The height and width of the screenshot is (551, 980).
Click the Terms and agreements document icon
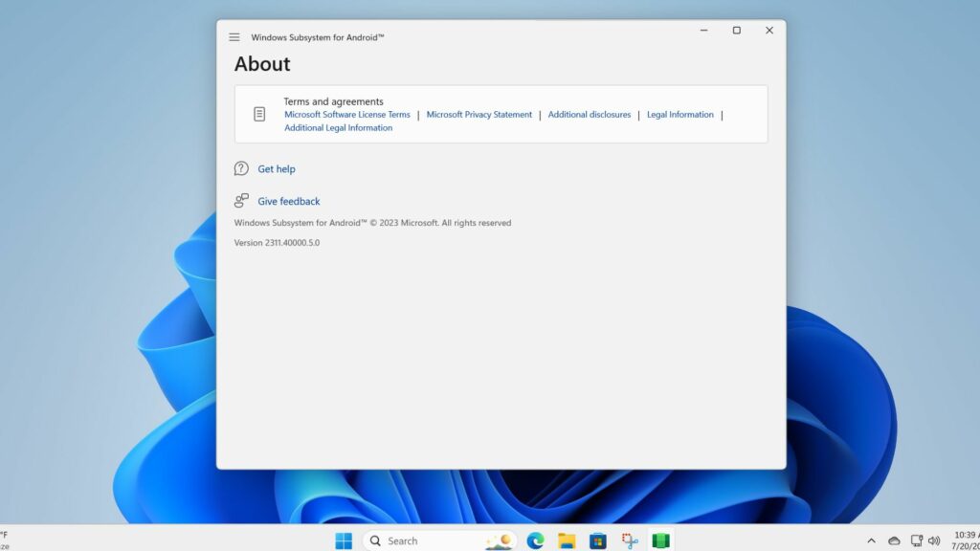coord(259,113)
